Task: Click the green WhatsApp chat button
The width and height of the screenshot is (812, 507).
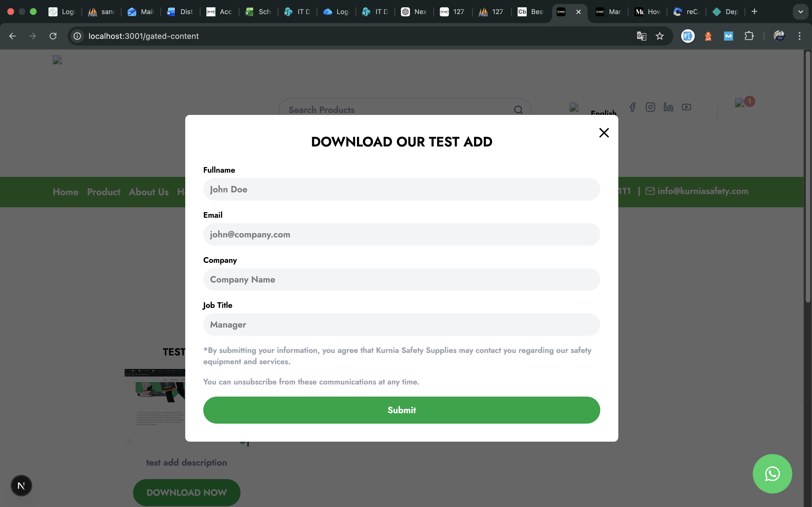Action: tap(772, 473)
